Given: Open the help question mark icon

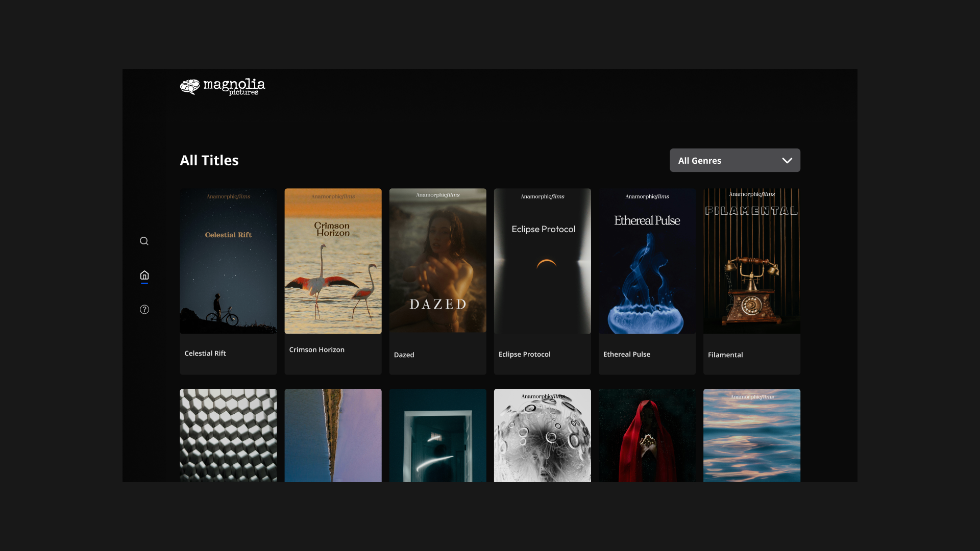Looking at the screenshot, I should point(144,309).
